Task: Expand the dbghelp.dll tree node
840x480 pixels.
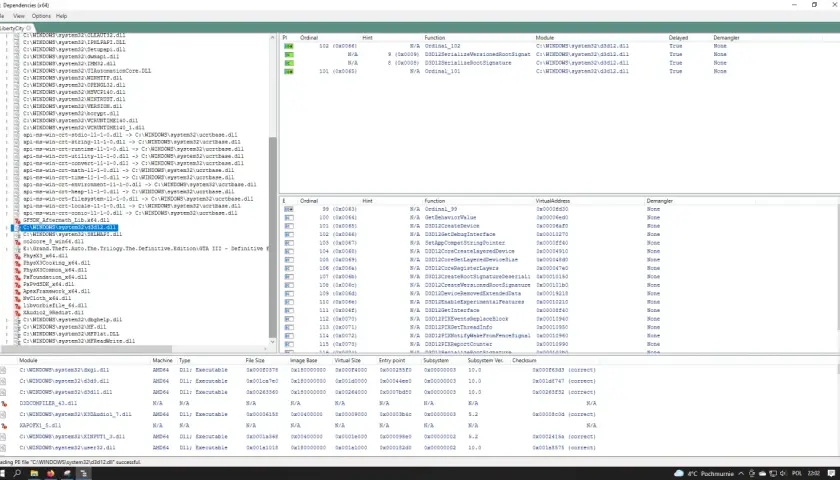Action: coord(7,320)
